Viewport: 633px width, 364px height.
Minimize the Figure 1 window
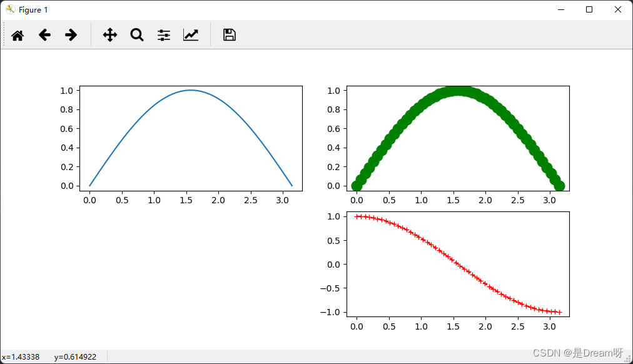(x=561, y=9)
